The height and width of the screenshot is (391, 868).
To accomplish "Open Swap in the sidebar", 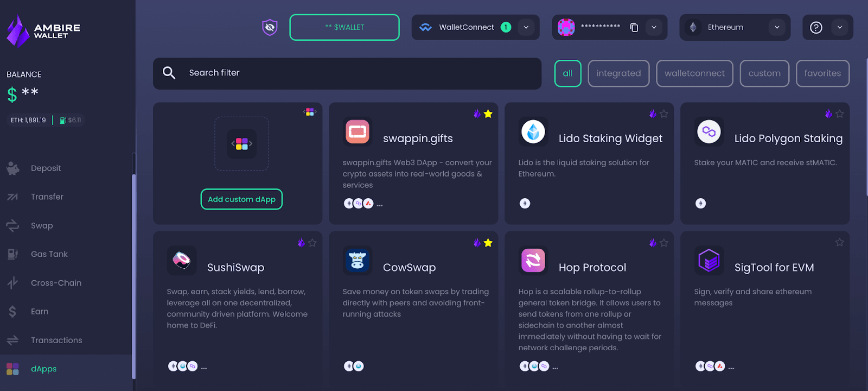I will click(66, 225).
